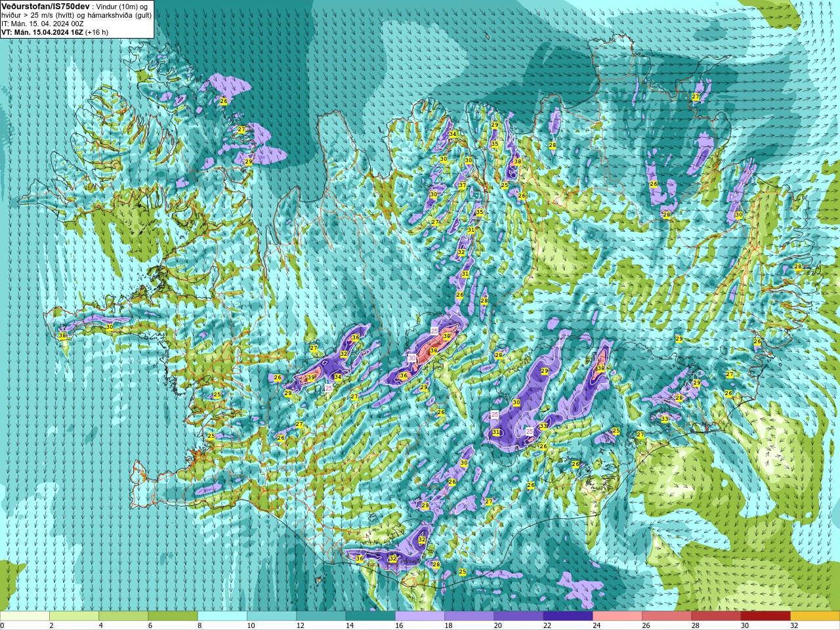Click the 16–18 m/s lavender legend swatch
The image size is (840, 630).
pyautogui.click(x=420, y=616)
